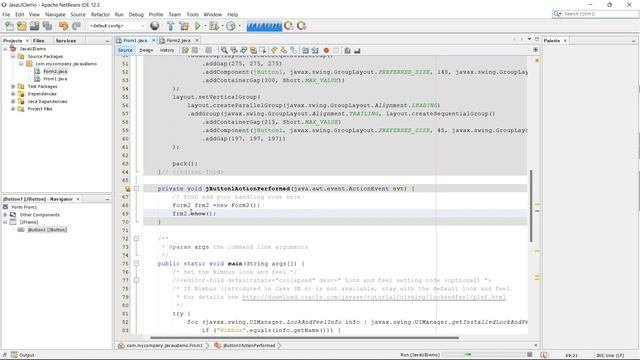The height and width of the screenshot is (360, 640).
Task: Click the first garbage collection icon after memory bar
Action: point(289,26)
